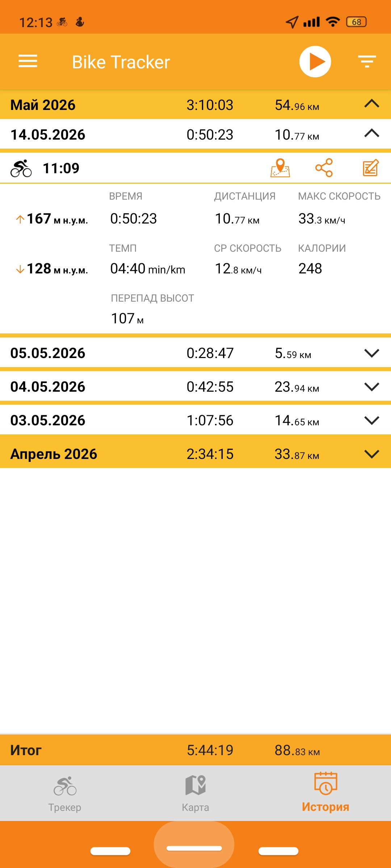This screenshot has height=868, width=391.
Task: Edit the 11:09 ride entry
Action: pos(371,168)
